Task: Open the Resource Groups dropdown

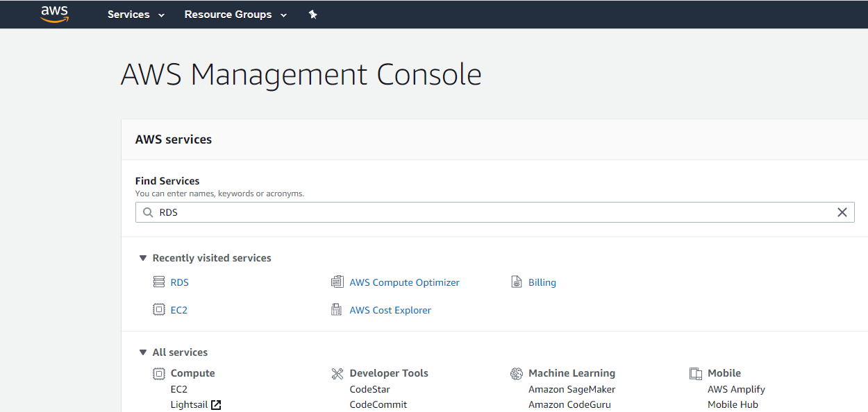Action: 235,15
